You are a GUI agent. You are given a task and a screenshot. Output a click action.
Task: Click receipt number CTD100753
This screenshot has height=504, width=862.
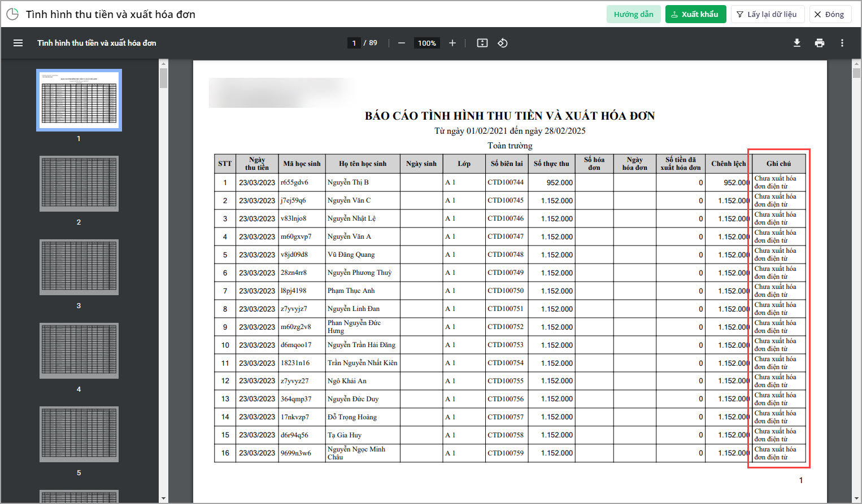506,345
